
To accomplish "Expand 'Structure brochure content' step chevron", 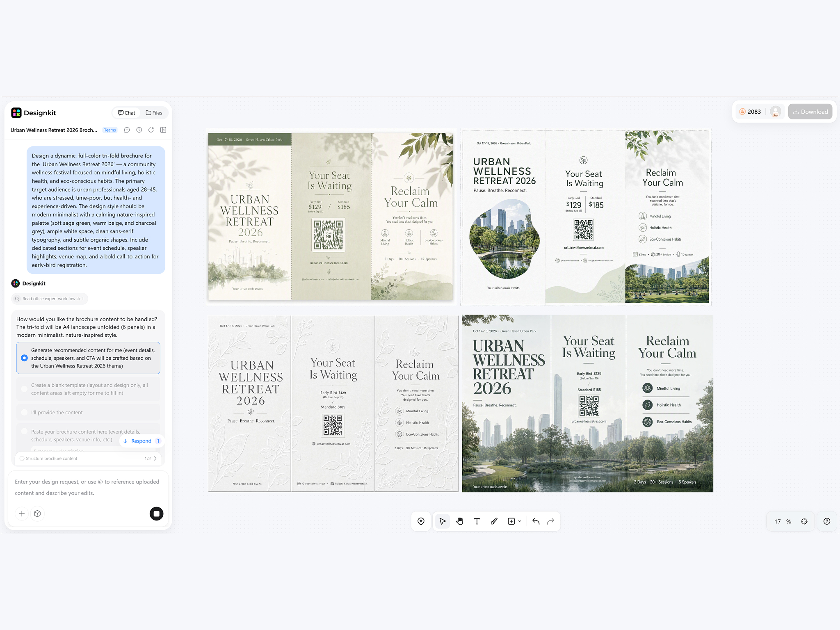I will (155, 459).
